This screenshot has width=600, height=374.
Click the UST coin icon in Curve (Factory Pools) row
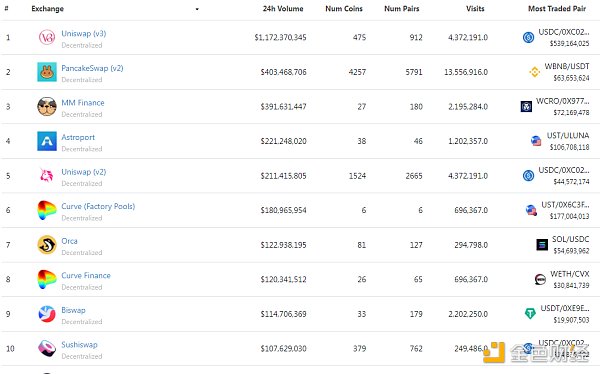pos(531,210)
